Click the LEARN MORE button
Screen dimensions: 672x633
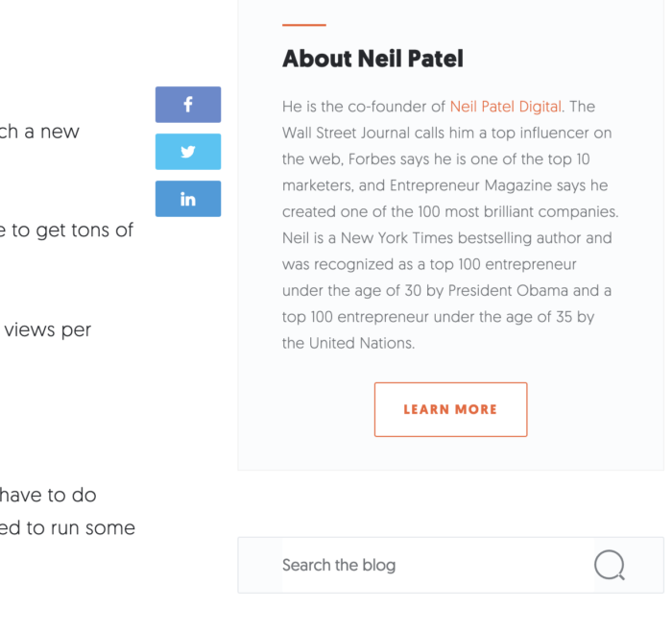click(451, 409)
